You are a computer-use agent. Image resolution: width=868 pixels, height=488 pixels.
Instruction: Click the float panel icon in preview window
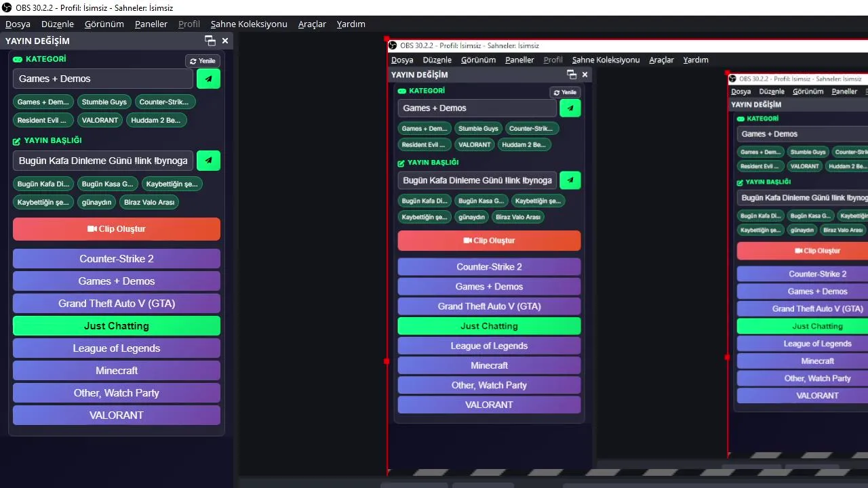[572, 75]
